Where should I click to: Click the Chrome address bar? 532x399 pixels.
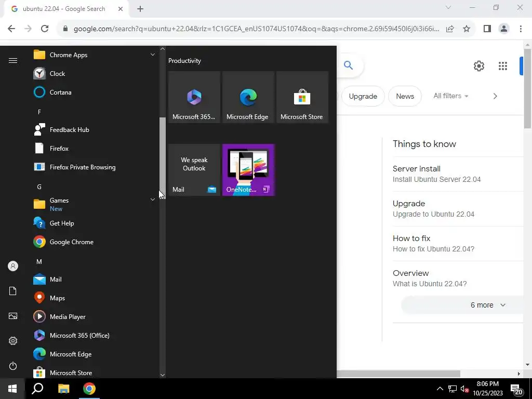[x=256, y=29]
